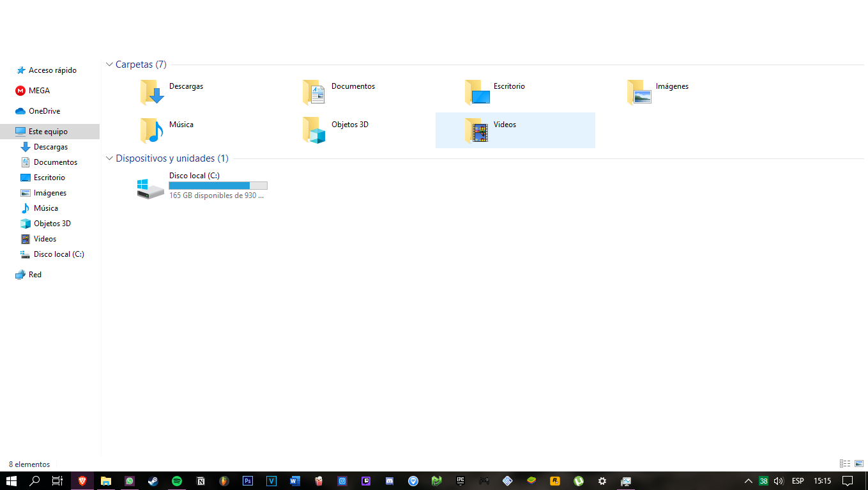Open the game controller app on taskbar

[484, 480]
